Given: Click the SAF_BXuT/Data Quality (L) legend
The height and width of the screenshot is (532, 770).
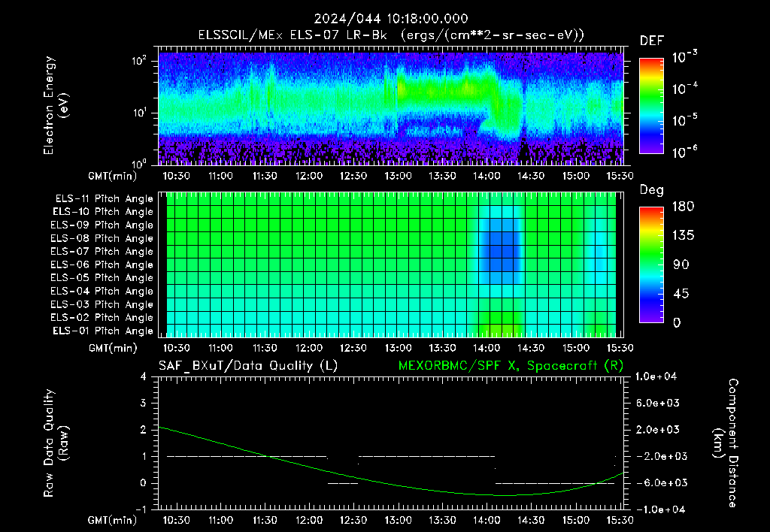Looking at the screenshot, I should [x=248, y=366].
